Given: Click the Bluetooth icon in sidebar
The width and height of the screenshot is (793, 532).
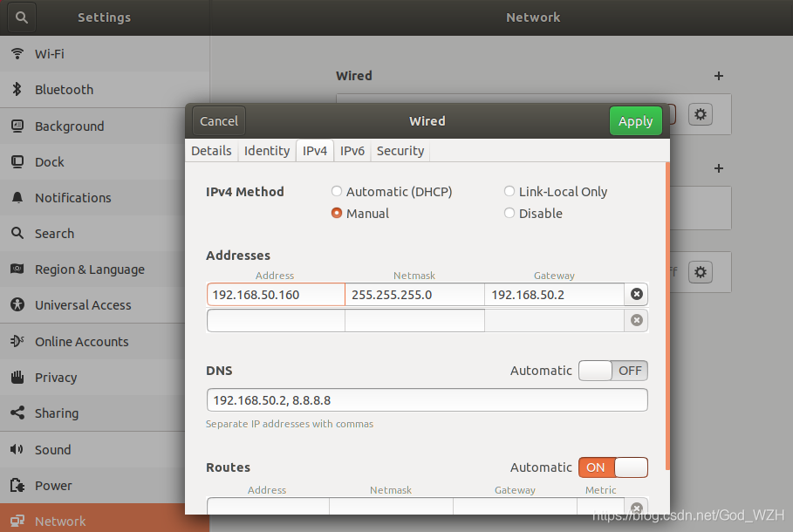Looking at the screenshot, I should pos(17,89).
